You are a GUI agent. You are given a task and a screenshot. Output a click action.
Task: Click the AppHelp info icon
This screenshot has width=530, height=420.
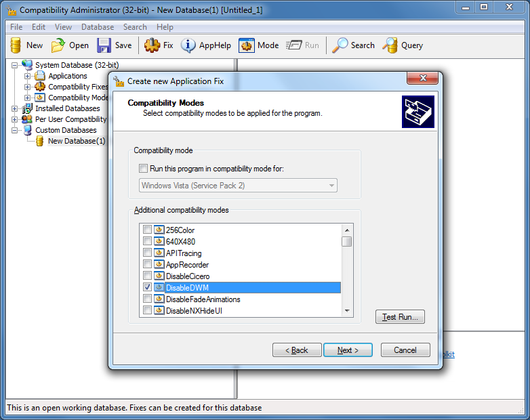tap(188, 45)
